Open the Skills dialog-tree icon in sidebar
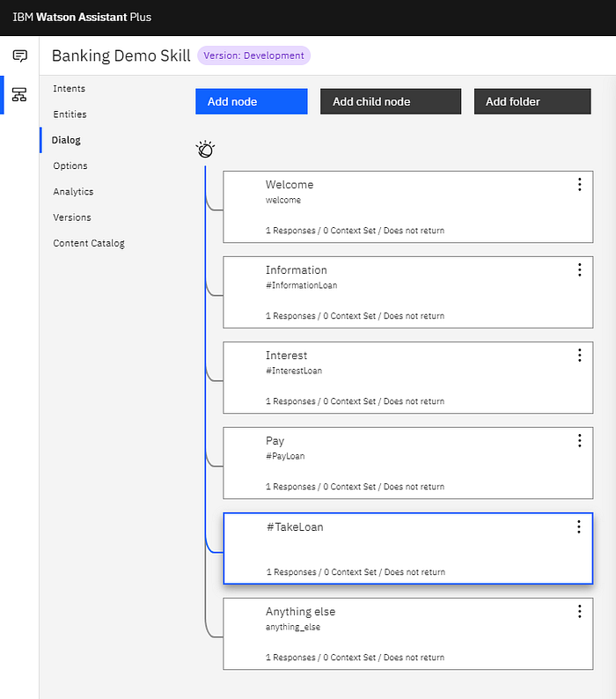This screenshot has width=616, height=699. pos(19,94)
